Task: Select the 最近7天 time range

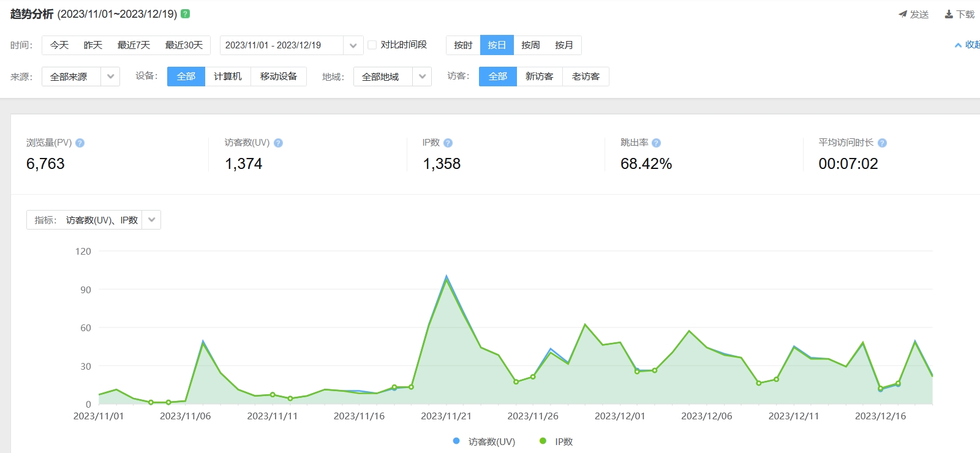Action: pos(134,45)
